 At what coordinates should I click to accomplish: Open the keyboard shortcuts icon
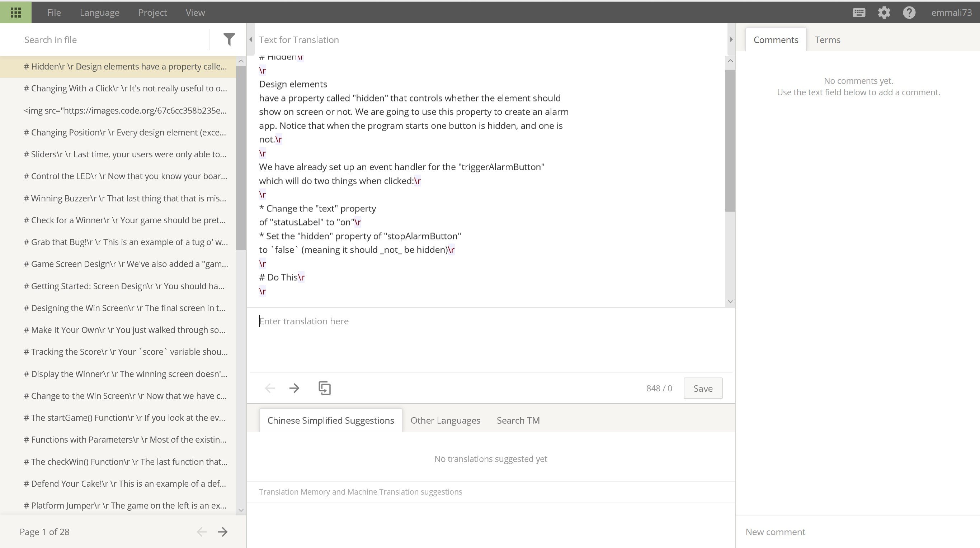point(859,13)
